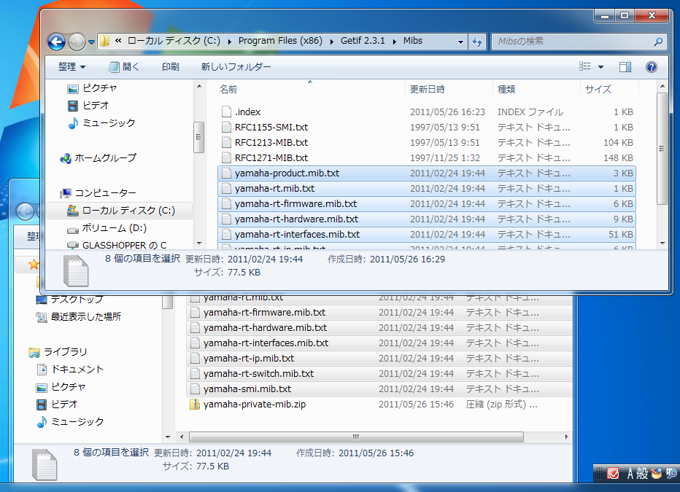Viewport: 680px width, 492px height.
Task: Select yamaha-rt-interfaces.mib.txt in back window
Action: coord(379,343)
